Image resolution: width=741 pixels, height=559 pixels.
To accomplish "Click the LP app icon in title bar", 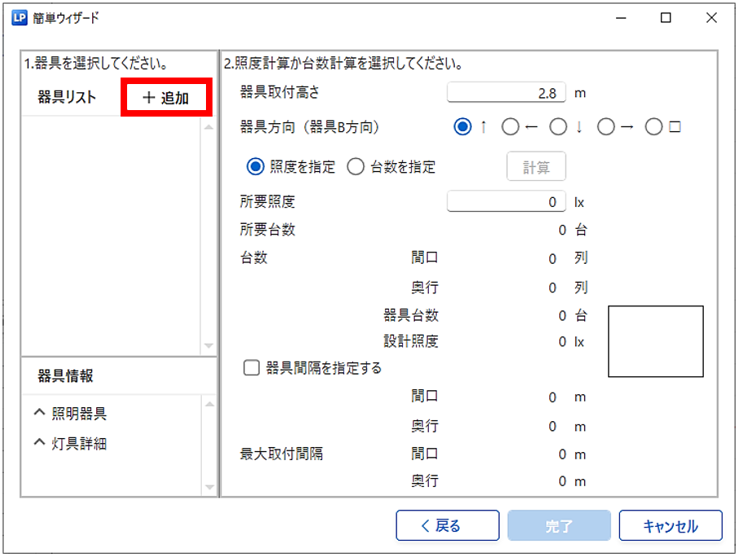I will pyautogui.click(x=20, y=18).
